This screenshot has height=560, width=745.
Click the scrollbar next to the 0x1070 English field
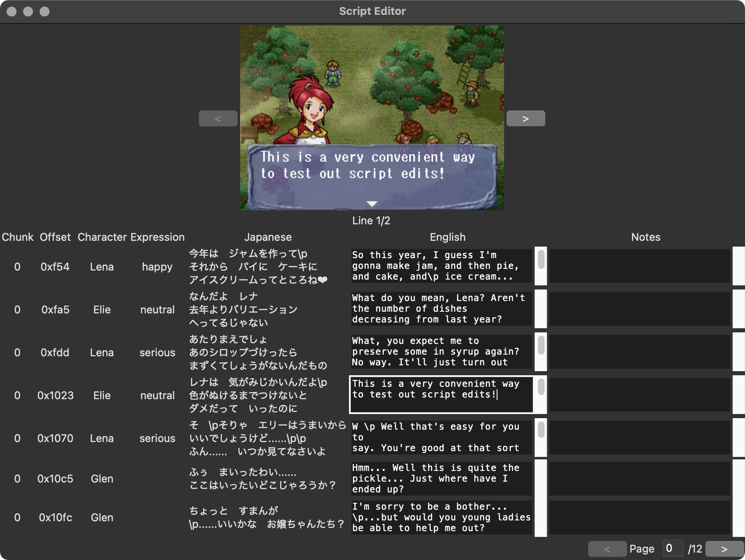pyautogui.click(x=540, y=438)
